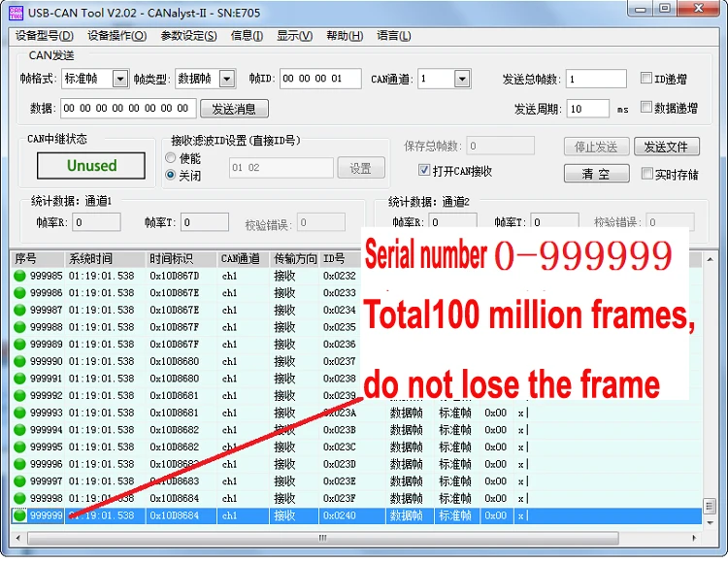Open the 帮助(H) menu
Viewport: 728px width, 563px height.
coord(345,36)
